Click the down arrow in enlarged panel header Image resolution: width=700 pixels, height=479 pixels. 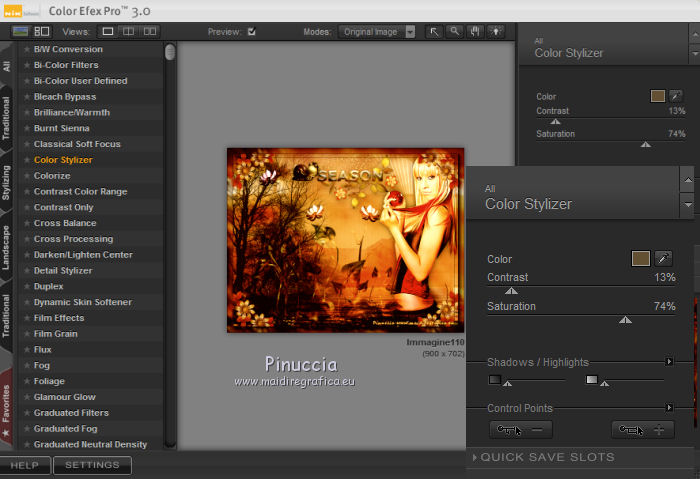click(688, 205)
